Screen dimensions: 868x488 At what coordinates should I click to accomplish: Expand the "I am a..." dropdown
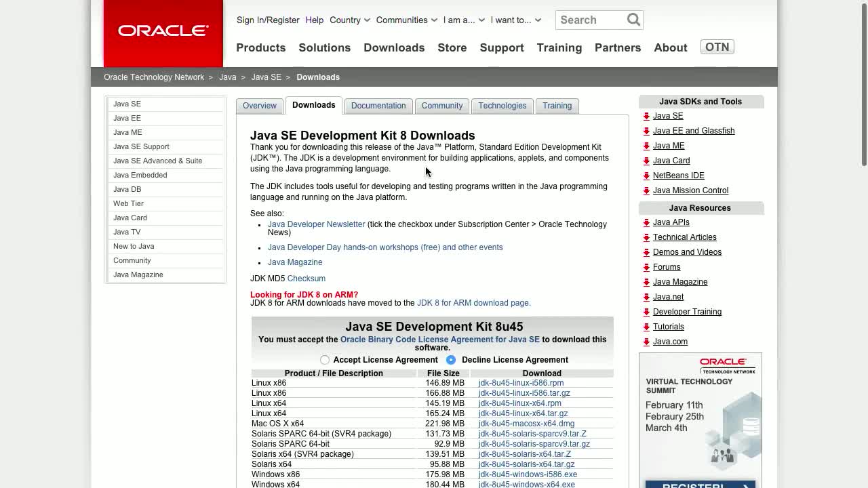coord(465,20)
